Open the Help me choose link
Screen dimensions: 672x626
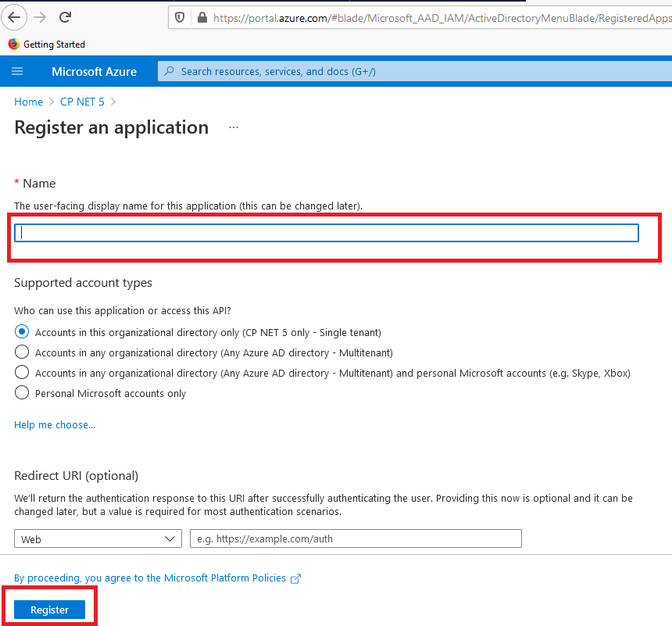click(55, 425)
